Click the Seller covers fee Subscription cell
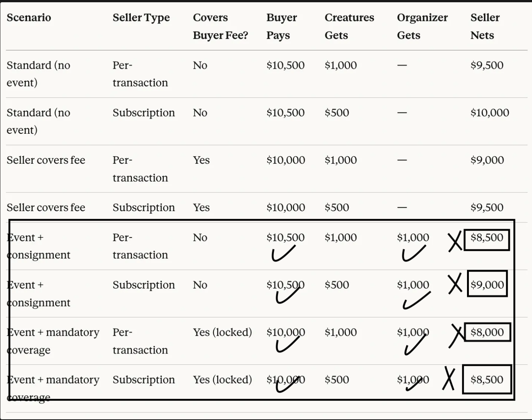The image size is (532, 420). (x=144, y=208)
